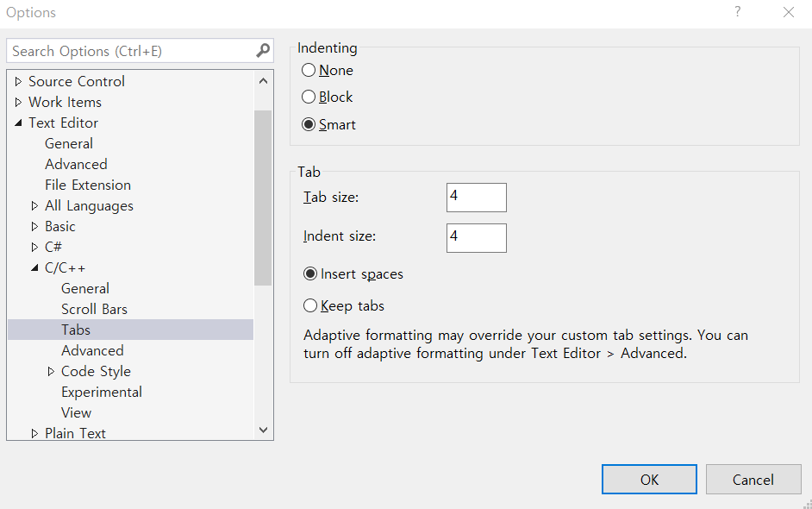Click the tree scrollbar up arrow
This screenshot has height=509, width=812.
point(263,81)
